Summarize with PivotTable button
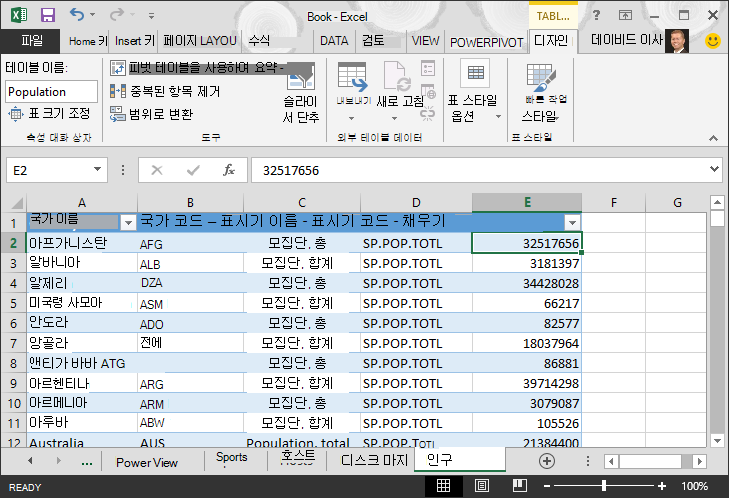This screenshot has height=498, width=729. (198, 68)
